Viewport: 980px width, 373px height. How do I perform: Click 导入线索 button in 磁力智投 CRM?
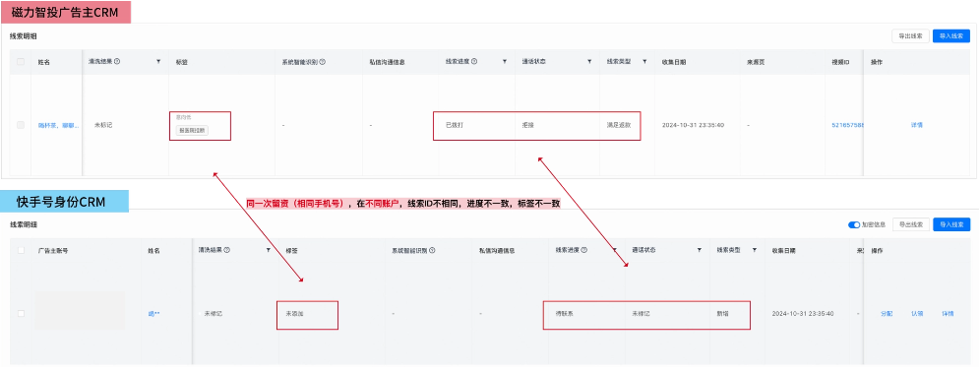pyautogui.click(x=951, y=36)
